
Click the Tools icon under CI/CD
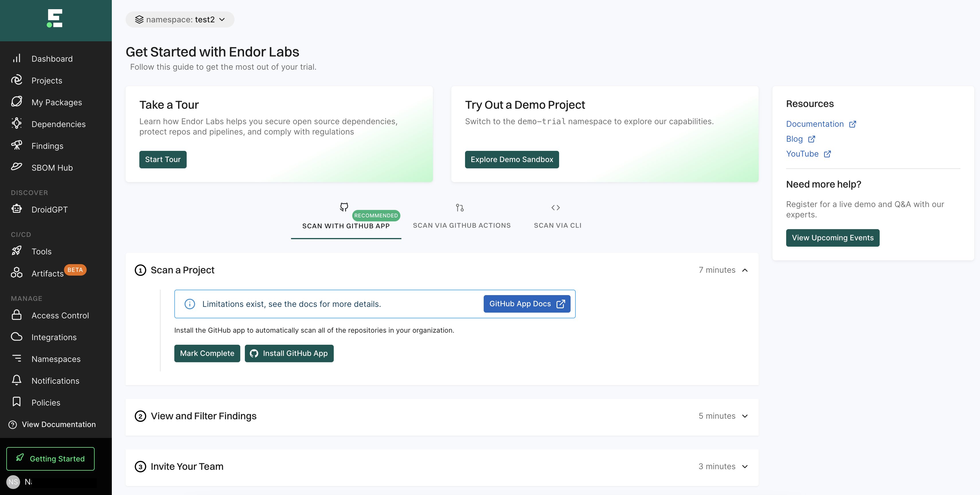(x=17, y=251)
